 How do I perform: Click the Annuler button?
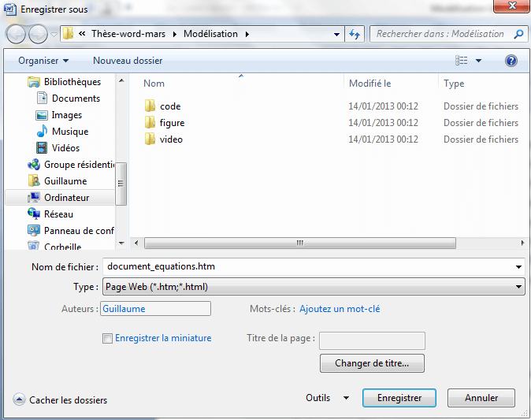481,399
